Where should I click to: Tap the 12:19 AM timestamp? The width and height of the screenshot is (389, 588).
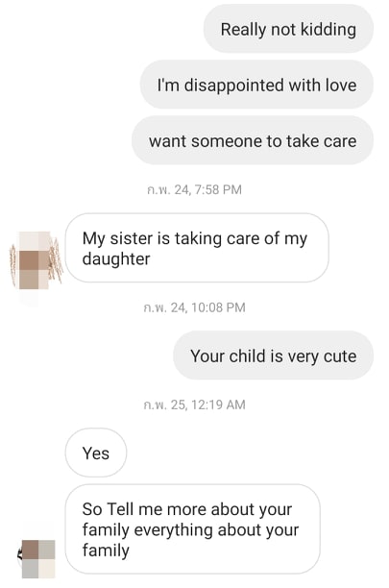(x=194, y=404)
